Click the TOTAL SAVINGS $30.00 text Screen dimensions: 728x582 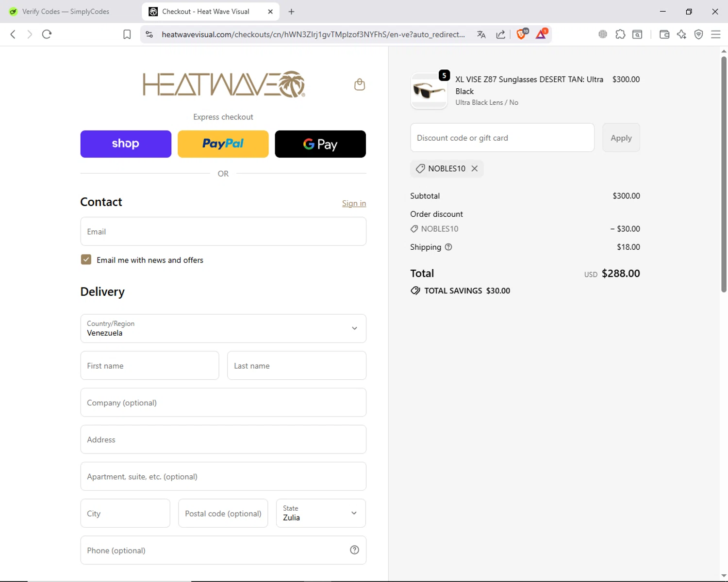click(467, 291)
